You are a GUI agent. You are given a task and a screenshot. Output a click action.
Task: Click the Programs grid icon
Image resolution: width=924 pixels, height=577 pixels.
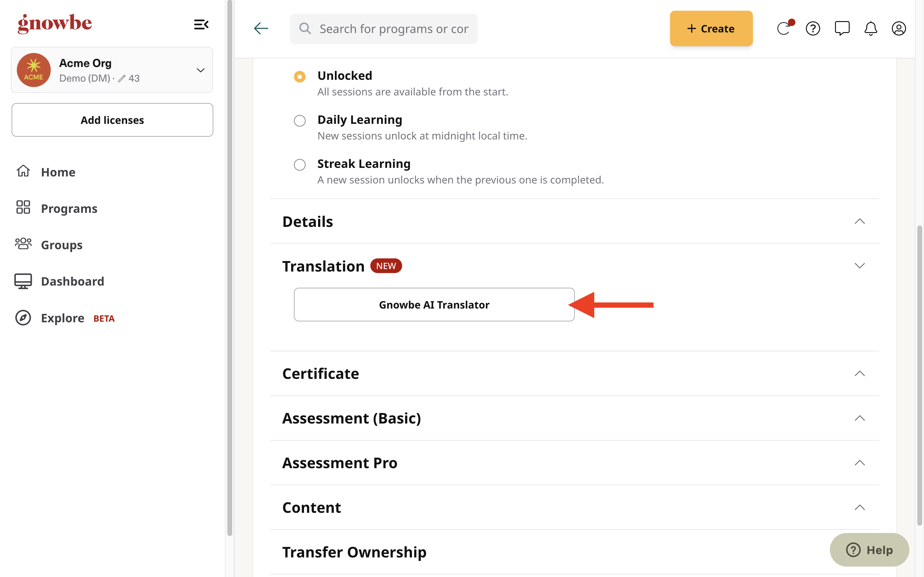(23, 207)
